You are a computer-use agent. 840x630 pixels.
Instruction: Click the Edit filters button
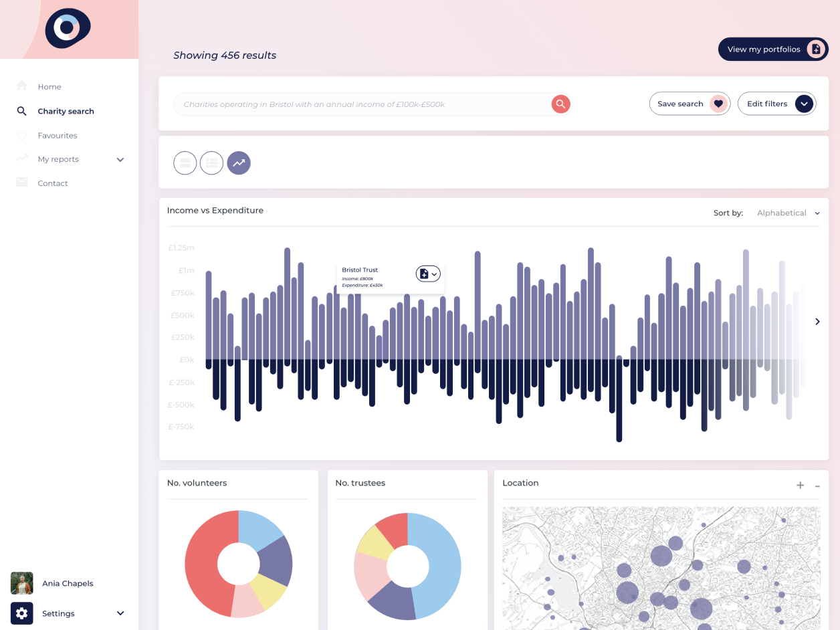click(x=777, y=104)
